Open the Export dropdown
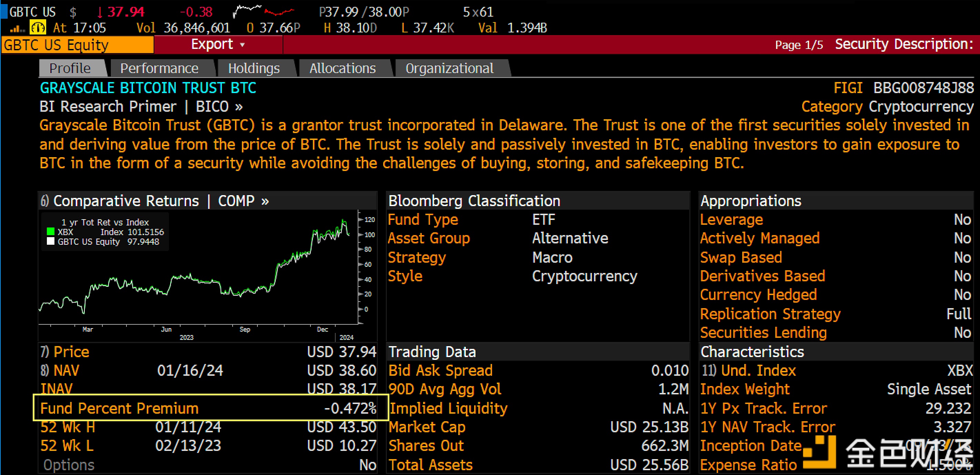The width and height of the screenshot is (980, 475). coord(218,44)
